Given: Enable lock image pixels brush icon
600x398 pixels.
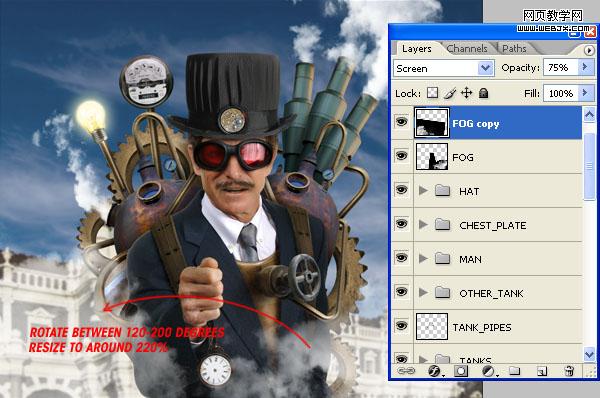Looking at the screenshot, I should pyautogui.click(x=450, y=93).
